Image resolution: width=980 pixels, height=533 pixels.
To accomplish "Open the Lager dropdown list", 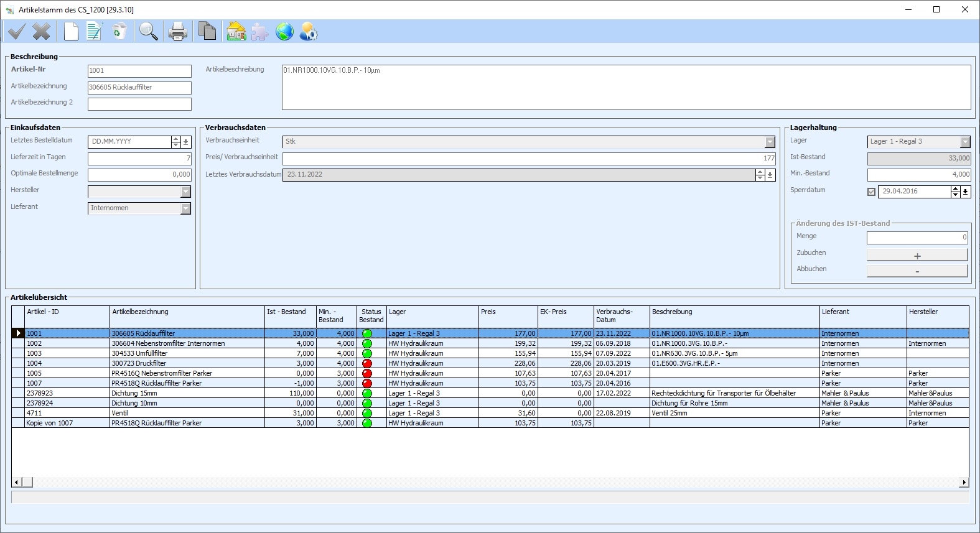I will pyautogui.click(x=965, y=142).
